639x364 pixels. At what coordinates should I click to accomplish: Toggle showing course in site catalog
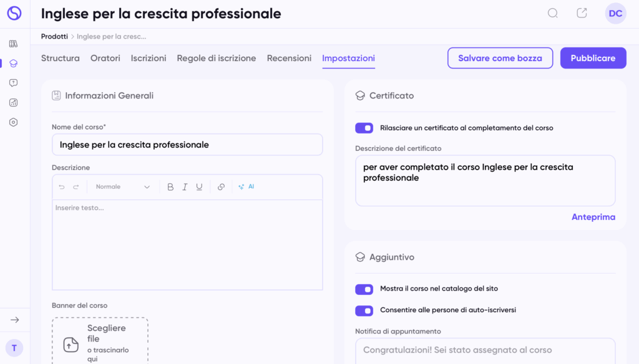coord(364,289)
